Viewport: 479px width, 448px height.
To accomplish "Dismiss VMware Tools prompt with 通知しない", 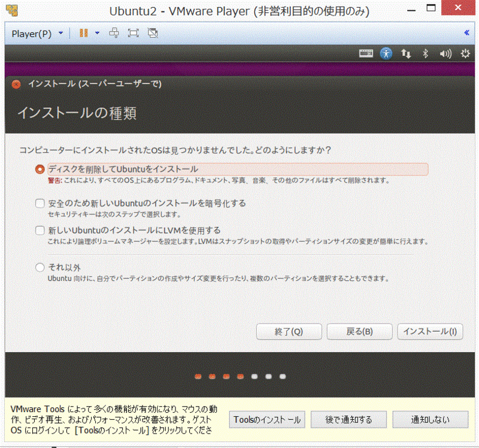I will click(x=430, y=419).
